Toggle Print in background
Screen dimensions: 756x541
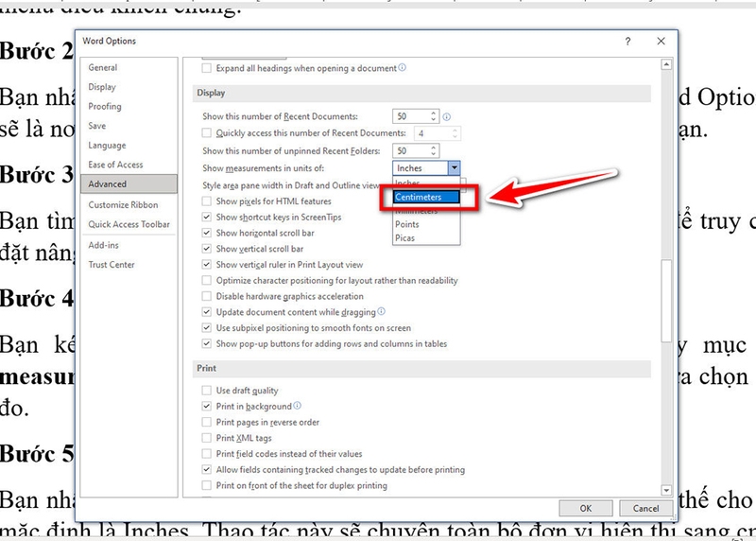pyautogui.click(x=206, y=407)
